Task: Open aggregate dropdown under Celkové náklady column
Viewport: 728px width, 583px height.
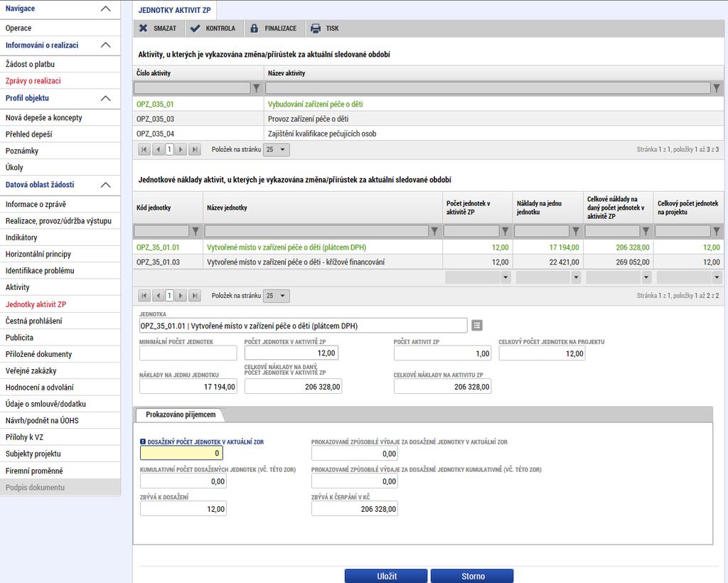Action: (646, 277)
